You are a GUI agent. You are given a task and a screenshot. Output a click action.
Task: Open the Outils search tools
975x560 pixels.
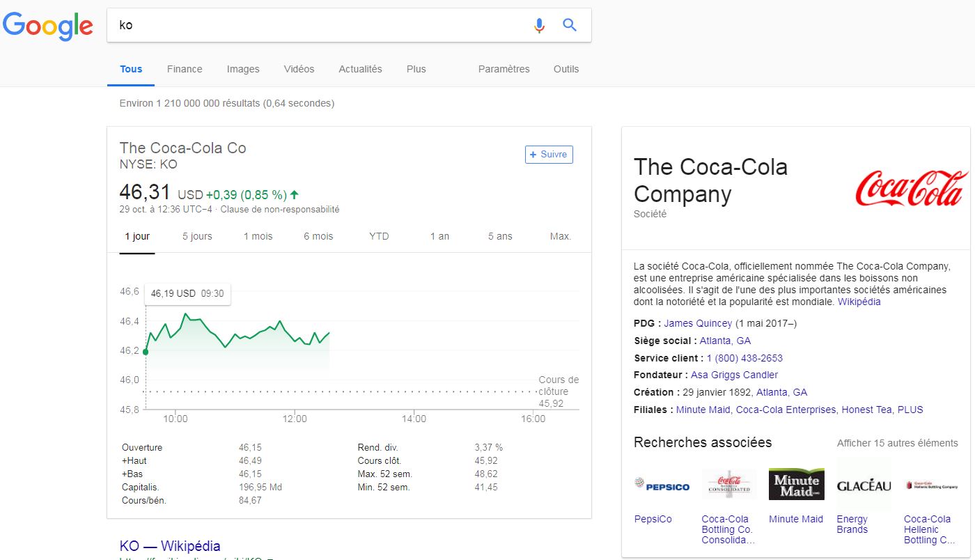(565, 69)
